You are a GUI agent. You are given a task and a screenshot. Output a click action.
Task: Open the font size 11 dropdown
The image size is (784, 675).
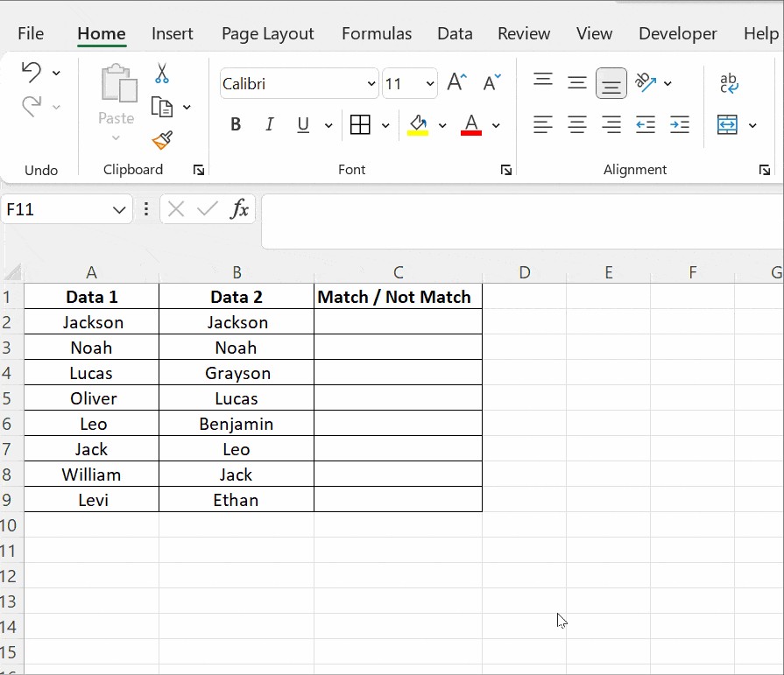coord(430,83)
